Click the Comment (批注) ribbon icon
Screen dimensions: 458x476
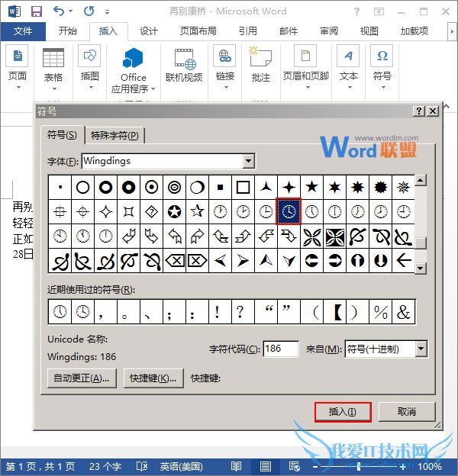260,64
